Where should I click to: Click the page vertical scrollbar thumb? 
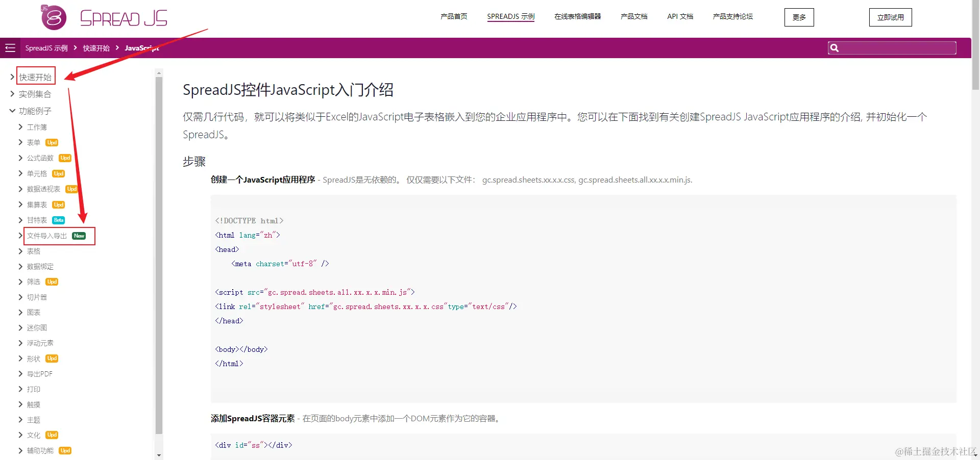tap(975, 46)
